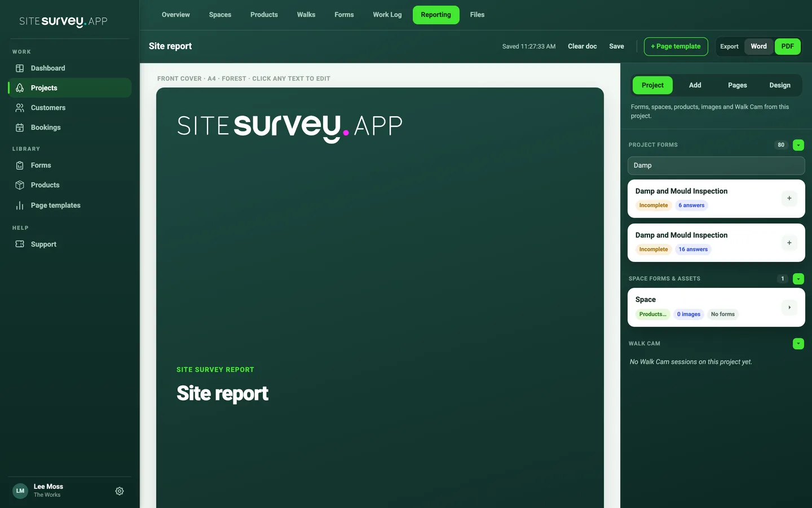
Task: Click the Dashboard icon in the sidebar
Action: (20, 68)
